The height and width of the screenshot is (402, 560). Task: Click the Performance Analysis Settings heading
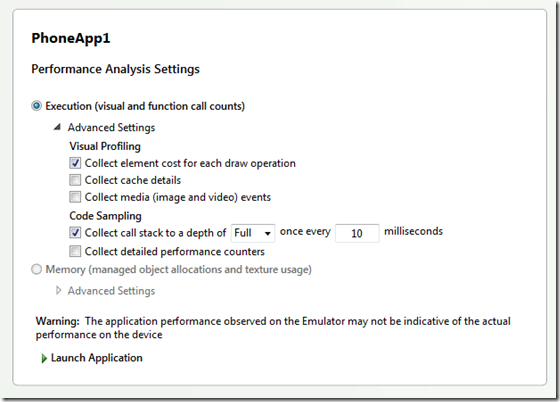pyautogui.click(x=115, y=69)
